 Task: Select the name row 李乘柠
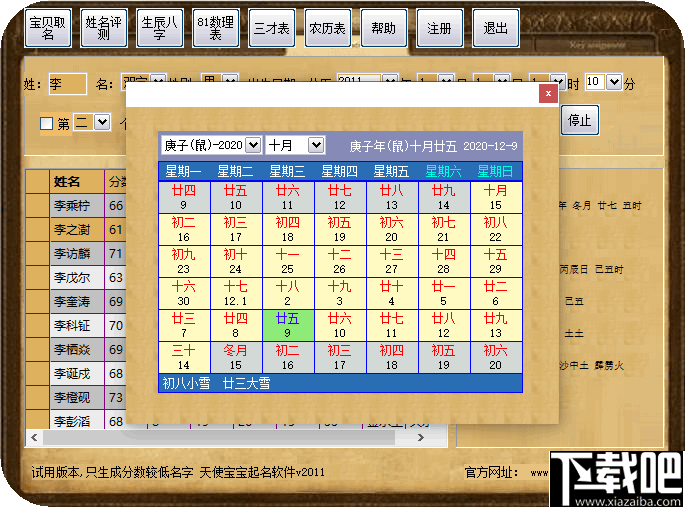tap(76, 205)
